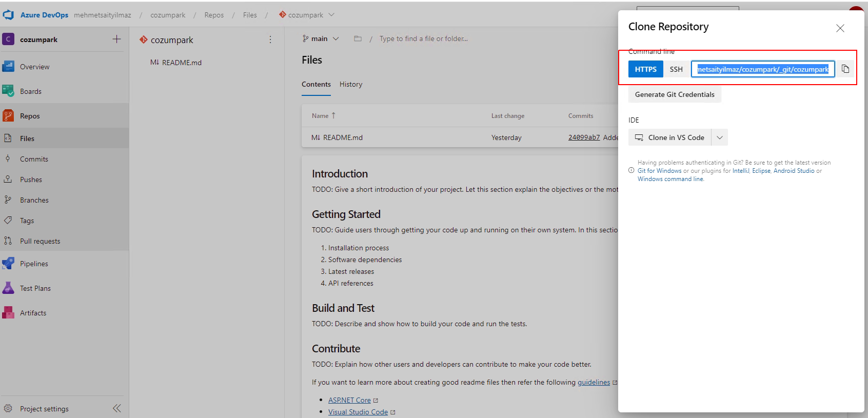Click the Clone in VS Code button
The height and width of the screenshot is (418, 868).
669,137
